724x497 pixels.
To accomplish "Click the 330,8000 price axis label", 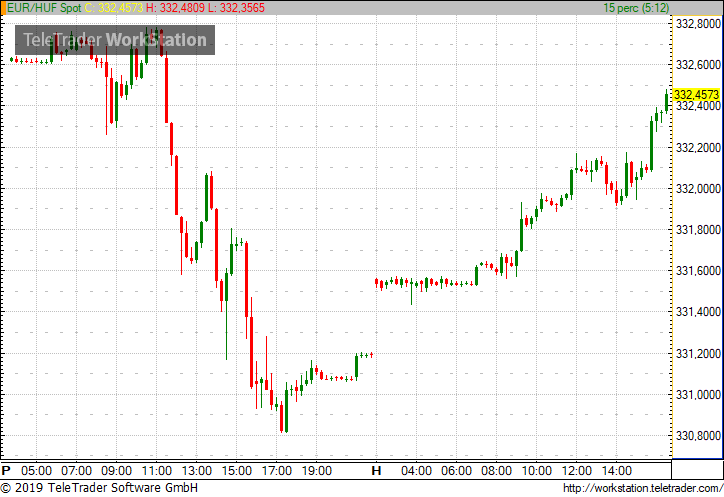I will [698, 436].
